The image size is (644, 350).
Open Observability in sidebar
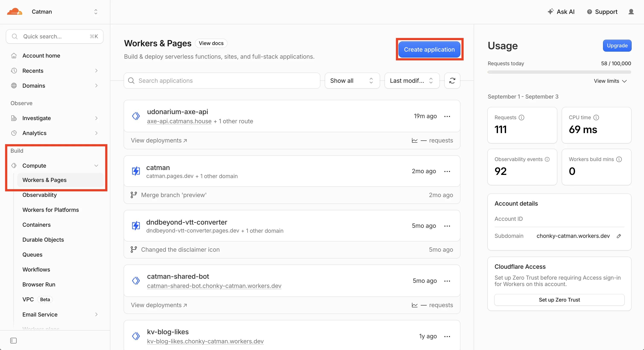39,195
